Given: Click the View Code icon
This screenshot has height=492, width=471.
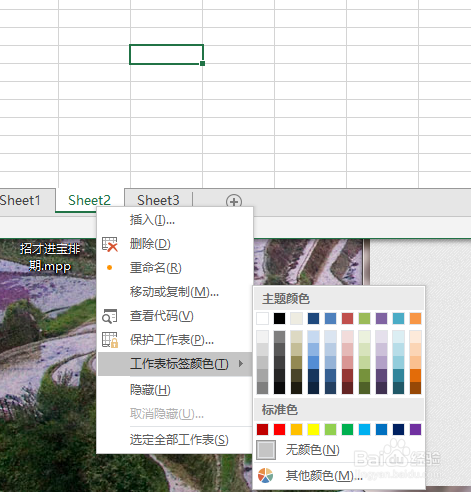Looking at the screenshot, I should (x=110, y=316).
